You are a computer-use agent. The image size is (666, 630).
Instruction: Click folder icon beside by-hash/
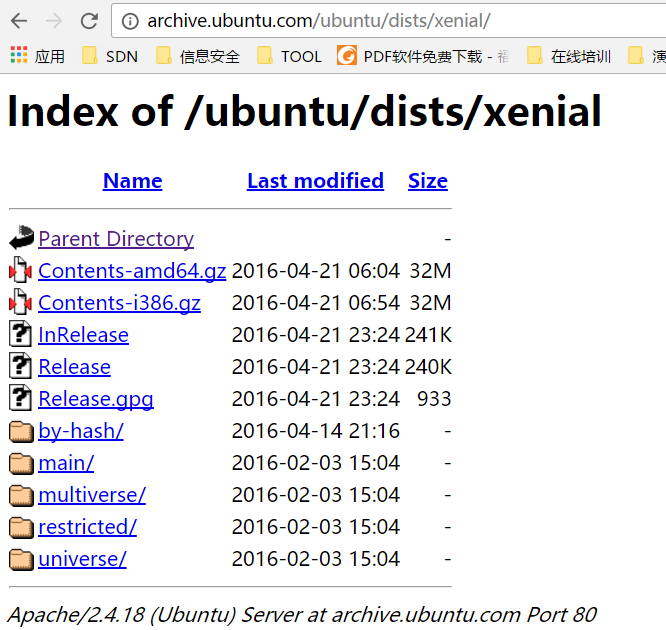click(x=21, y=432)
